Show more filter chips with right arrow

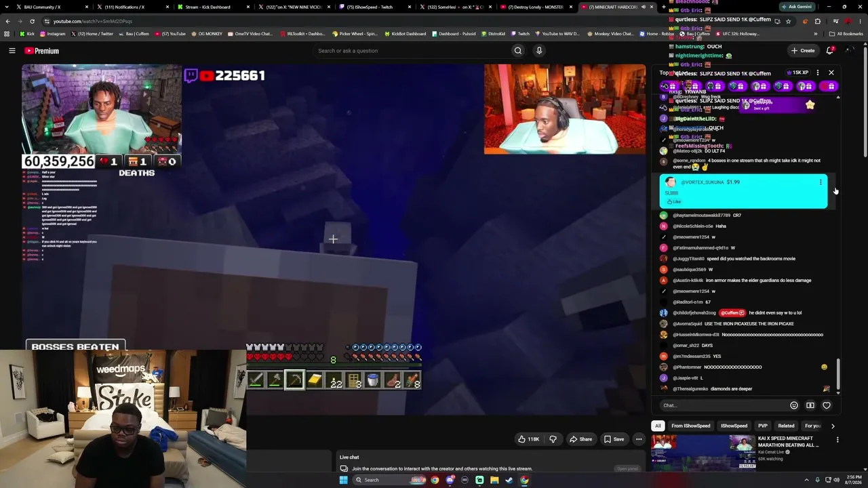(x=833, y=426)
